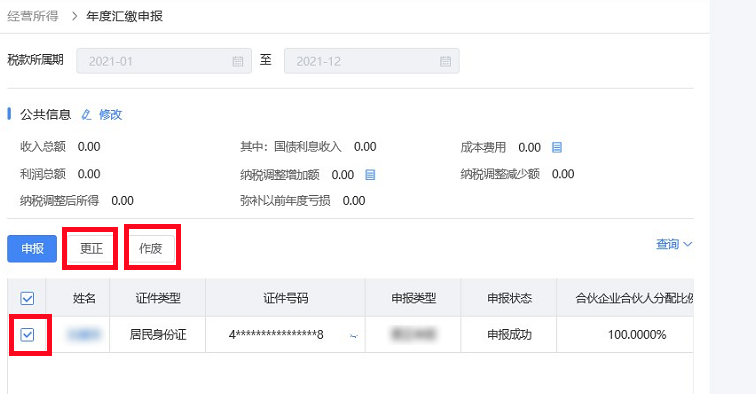Click the blurred name link in the 姓名 column
Screen dimensions: 756x394
point(84,334)
